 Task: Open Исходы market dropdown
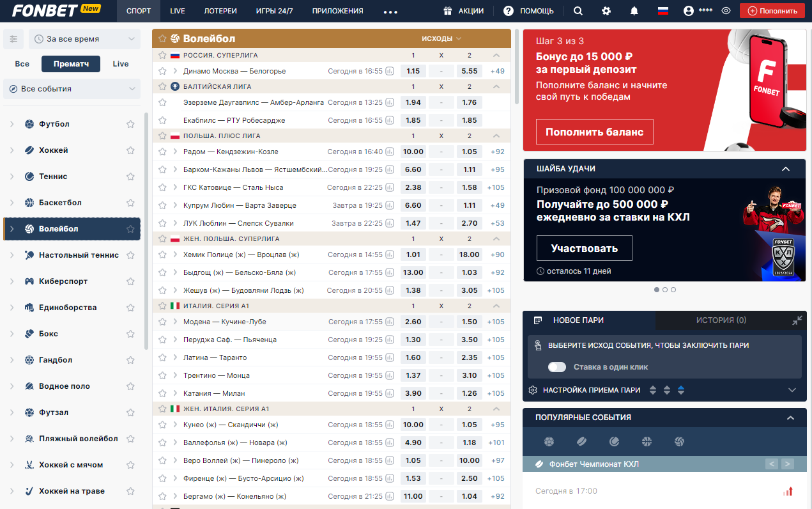[x=441, y=38]
